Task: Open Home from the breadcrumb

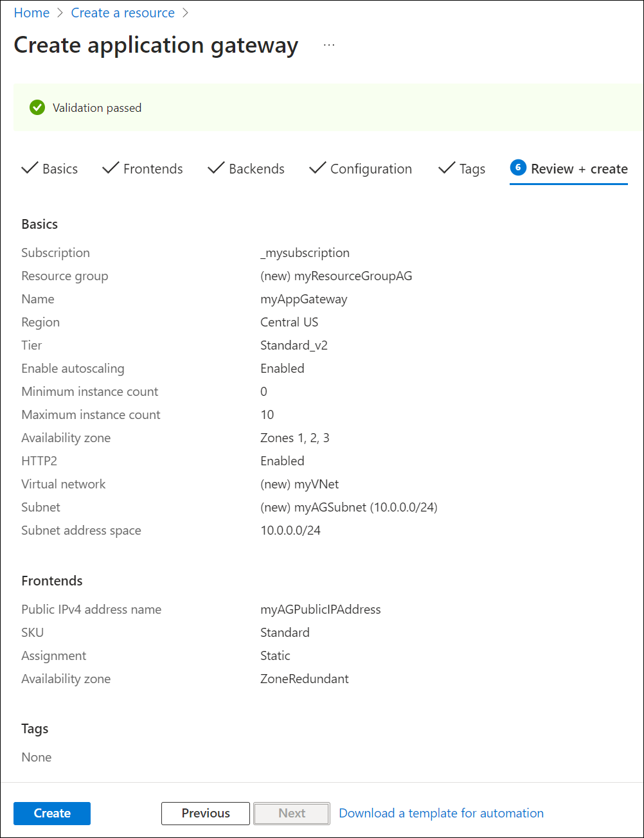Action: (x=31, y=12)
